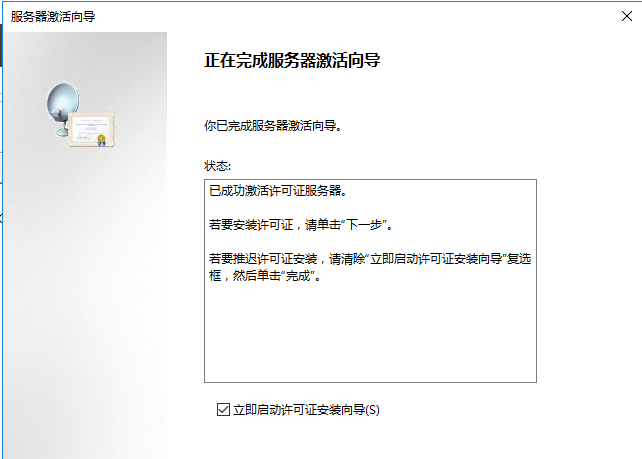Click the 服务器激活向导 window title
The image size is (642, 459).
tap(53, 16)
